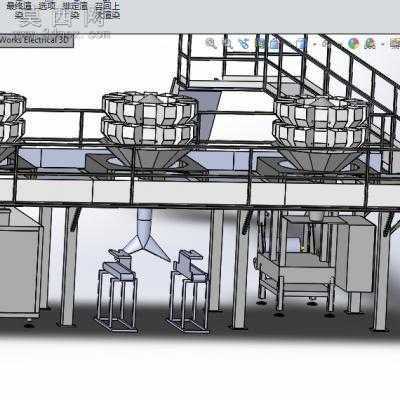Image resolution: width=400 pixels, height=400 pixels.
Task: Select the right multihead weigher in the model
Action: click(320, 132)
